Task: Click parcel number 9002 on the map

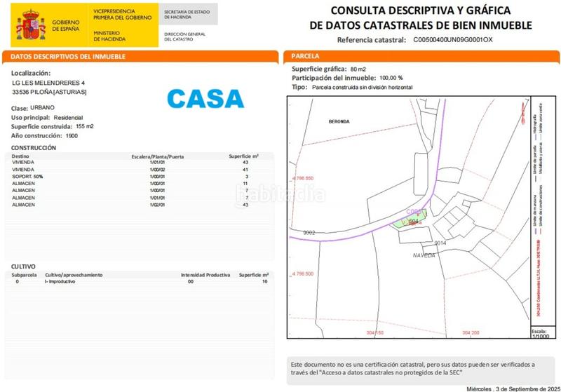Action: coord(309,232)
